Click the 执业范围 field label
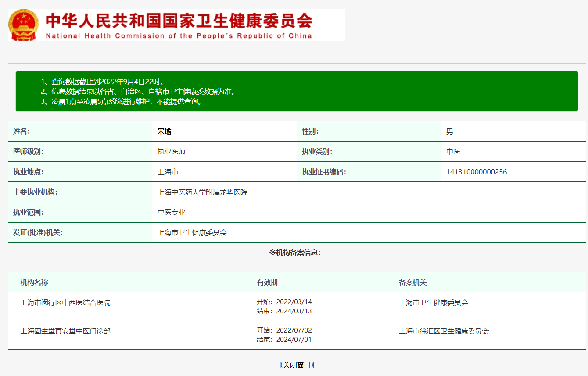The width and height of the screenshot is (588, 376). click(x=29, y=212)
